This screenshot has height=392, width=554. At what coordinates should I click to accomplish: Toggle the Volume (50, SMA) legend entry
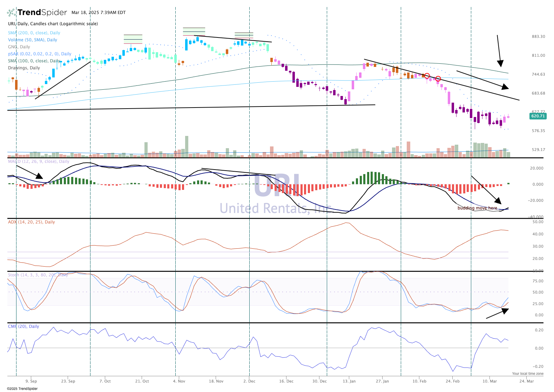coord(33,40)
